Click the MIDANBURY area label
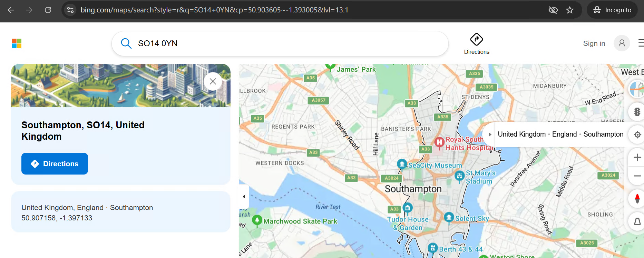The width and height of the screenshot is (644, 258). [550, 86]
